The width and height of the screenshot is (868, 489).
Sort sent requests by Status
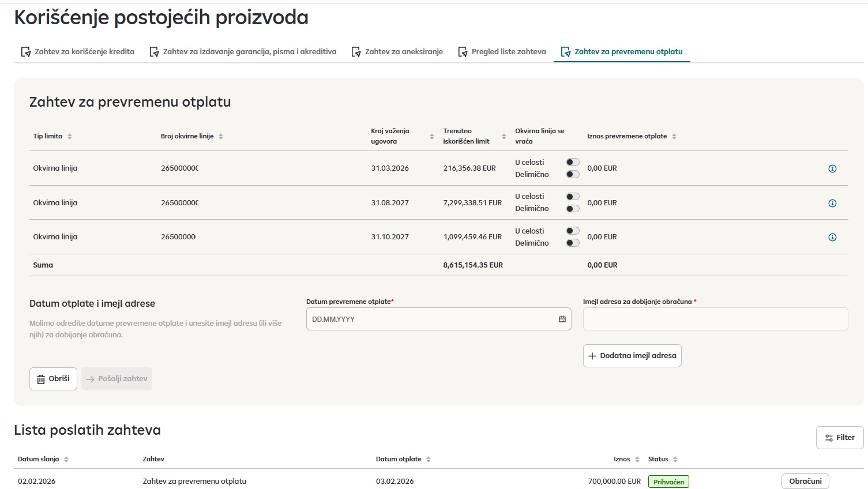[x=675, y=460]
